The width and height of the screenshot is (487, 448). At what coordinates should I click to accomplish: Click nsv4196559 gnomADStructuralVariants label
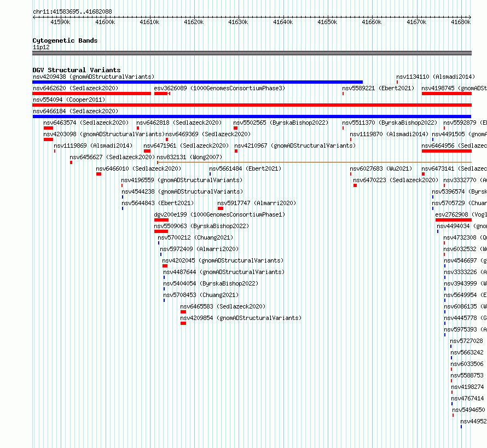[182, 180]
